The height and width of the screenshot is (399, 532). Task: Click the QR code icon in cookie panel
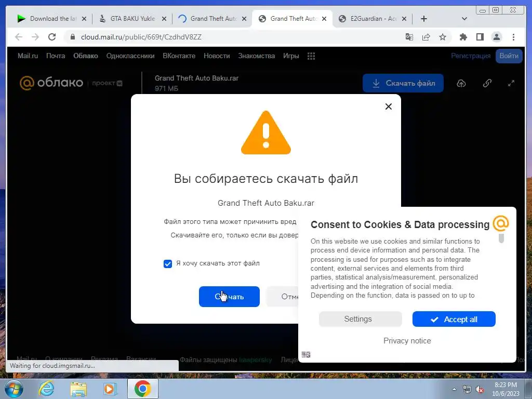305,354
